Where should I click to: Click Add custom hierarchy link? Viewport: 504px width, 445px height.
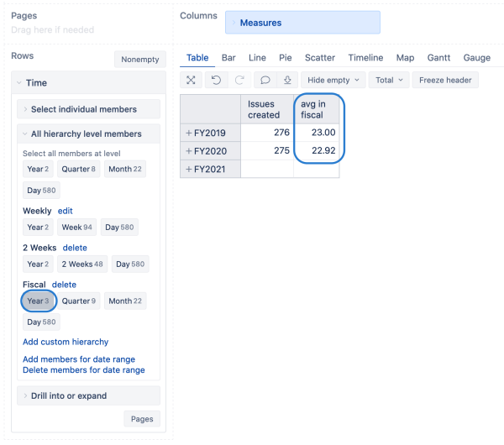[66, 342]
